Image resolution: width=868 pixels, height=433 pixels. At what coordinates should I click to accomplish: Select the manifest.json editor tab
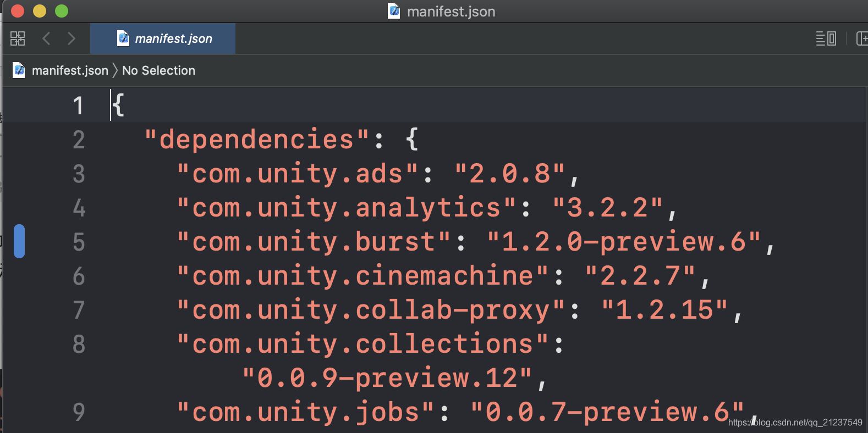163,38
